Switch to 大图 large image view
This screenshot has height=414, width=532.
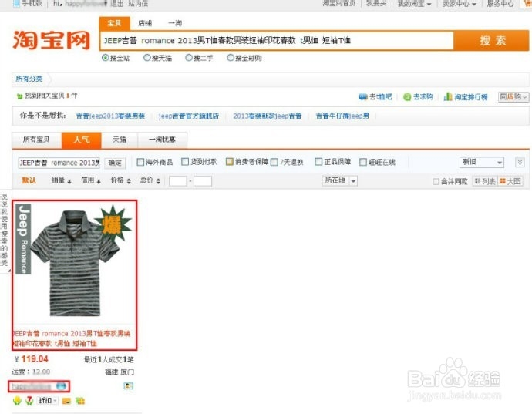click(510, 181)
